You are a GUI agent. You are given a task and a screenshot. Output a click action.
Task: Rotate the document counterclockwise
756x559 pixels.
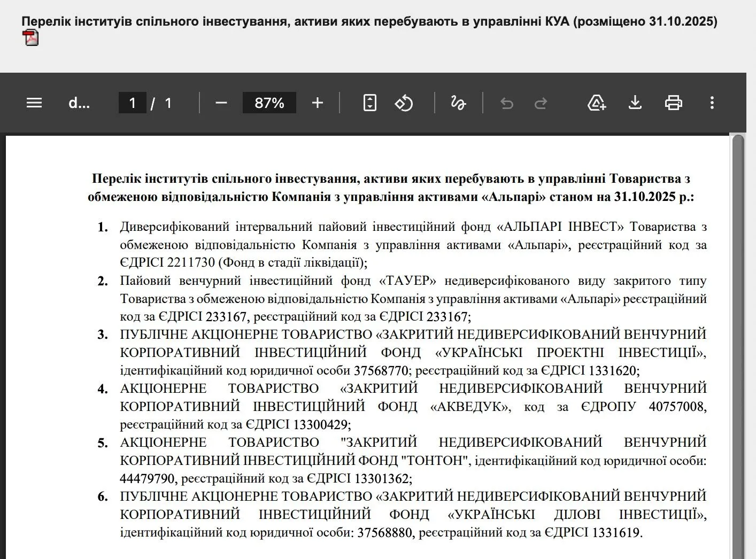click(404, 103)
